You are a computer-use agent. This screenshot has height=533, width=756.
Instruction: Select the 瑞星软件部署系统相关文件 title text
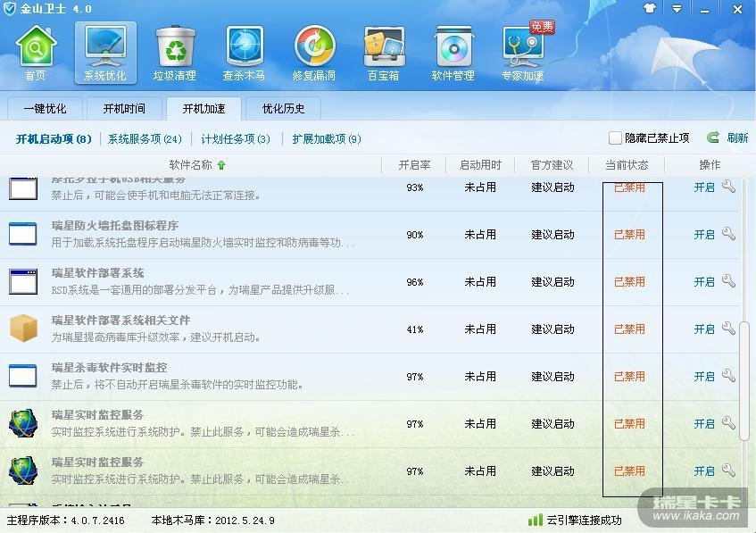(120, 320)
